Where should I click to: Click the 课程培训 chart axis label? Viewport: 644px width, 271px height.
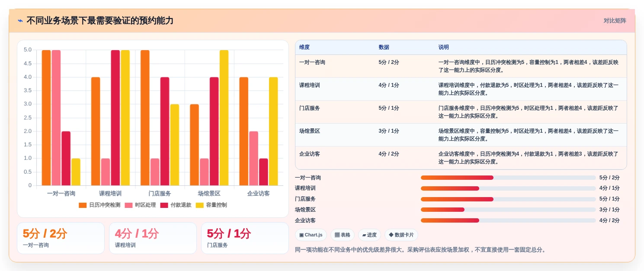point(110,194)
